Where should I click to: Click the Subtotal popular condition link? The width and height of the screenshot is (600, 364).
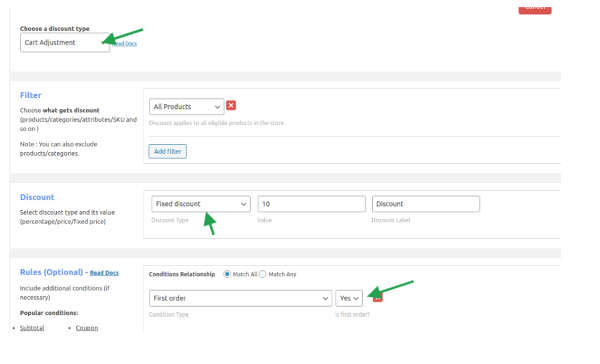(32, 328)
